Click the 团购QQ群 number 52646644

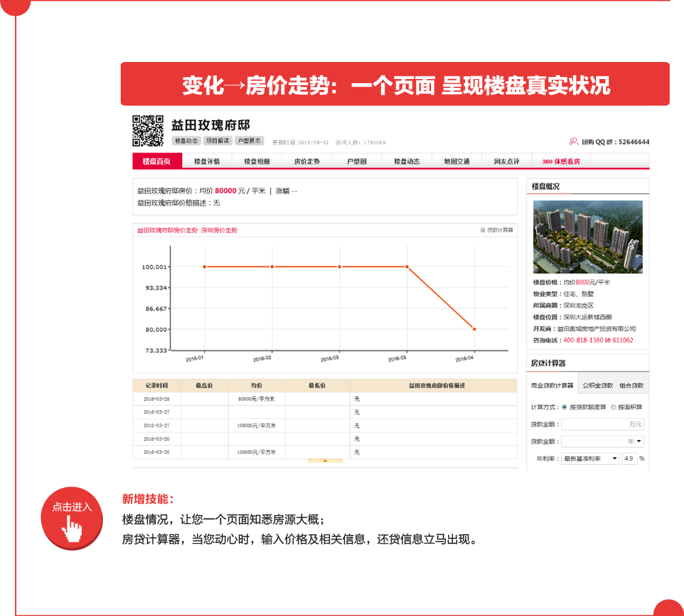point(634,142)
